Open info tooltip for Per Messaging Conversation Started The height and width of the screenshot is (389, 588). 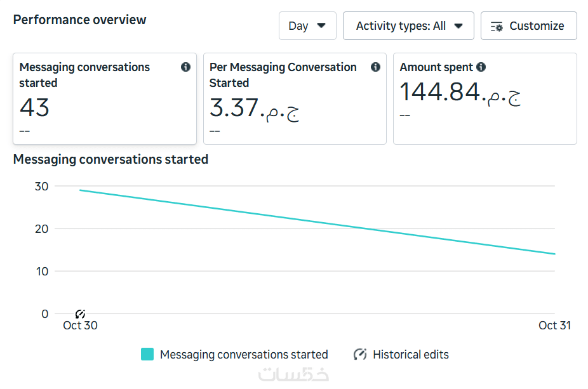click(375, 67)
